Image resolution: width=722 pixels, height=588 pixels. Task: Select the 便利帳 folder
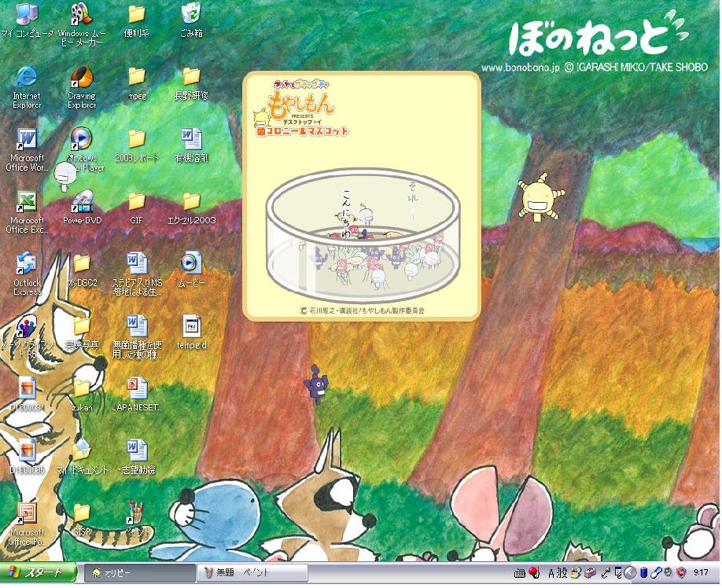pyautogui.click(x=136, y=20)
